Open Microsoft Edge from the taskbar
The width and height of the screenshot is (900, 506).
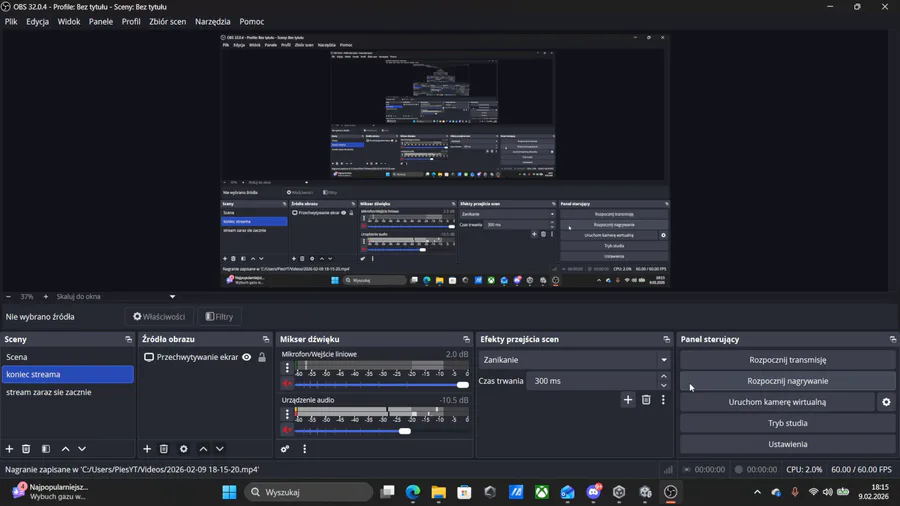point(413,492)
